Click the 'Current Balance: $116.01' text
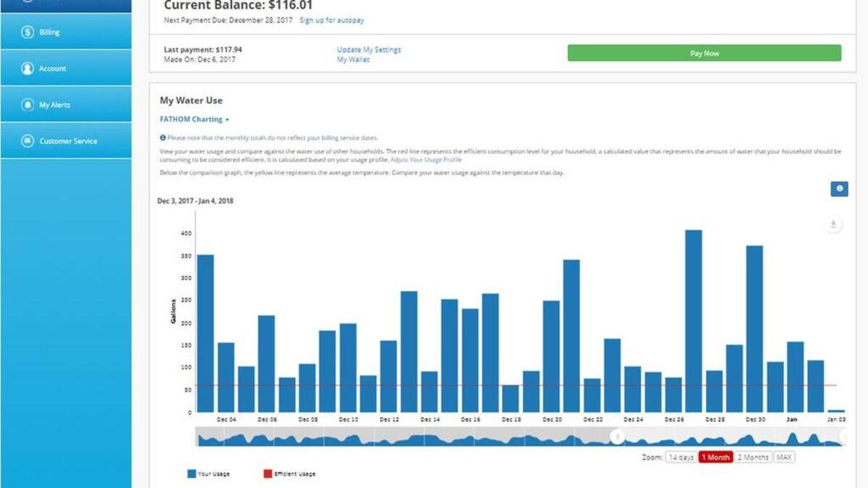Image resolution: width=868 pixels, height=488 pixels. tap(238, 5)
